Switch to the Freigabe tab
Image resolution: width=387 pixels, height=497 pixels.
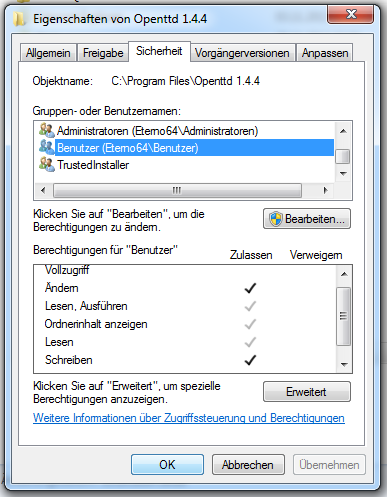tap(103, 53)
